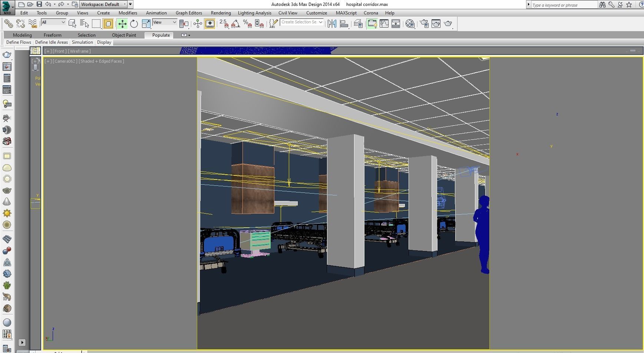This screenshot has height=353, width=644.
Task: Pick the Select and Scale tool
Action: [x=146, y=24]
